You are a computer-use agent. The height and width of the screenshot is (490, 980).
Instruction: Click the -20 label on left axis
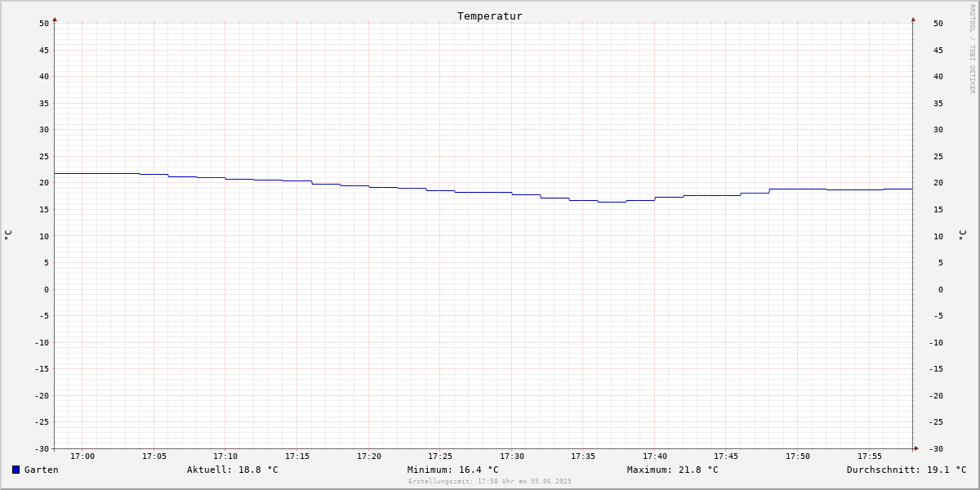[42, 395]
